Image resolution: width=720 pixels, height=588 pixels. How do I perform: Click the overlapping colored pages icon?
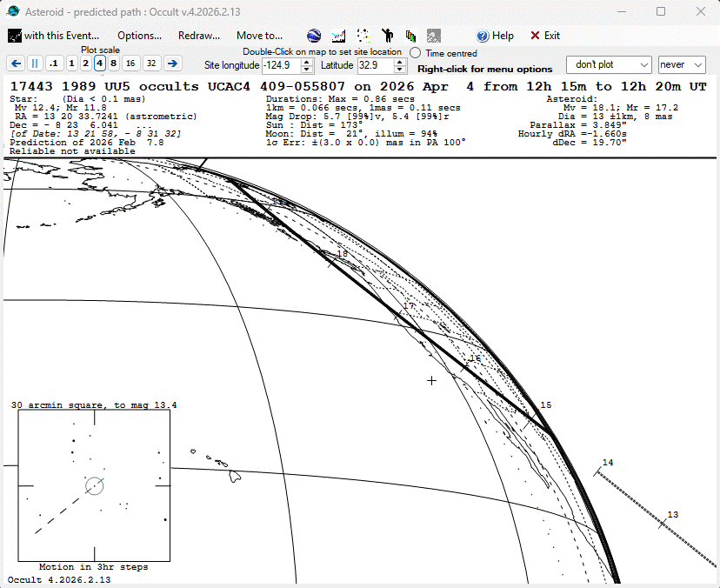410,36
